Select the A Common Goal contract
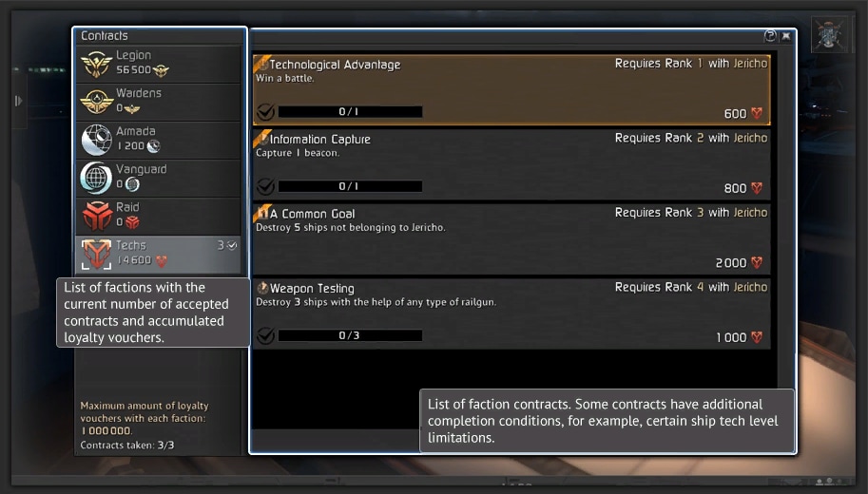868x494 pixels. coord(511,237)
